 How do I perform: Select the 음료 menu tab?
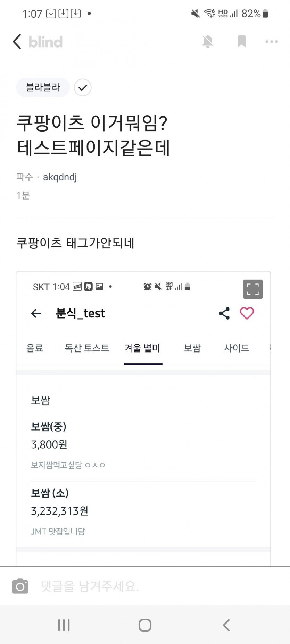35,348
